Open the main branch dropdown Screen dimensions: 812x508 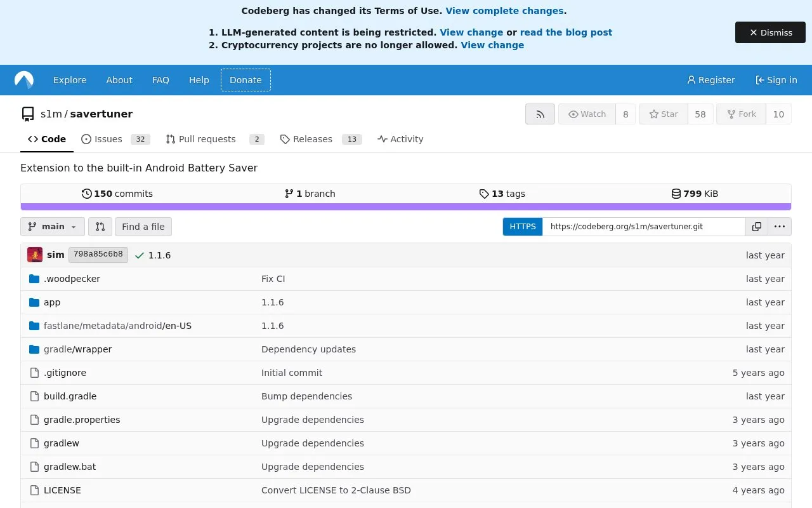click(53, 227)
